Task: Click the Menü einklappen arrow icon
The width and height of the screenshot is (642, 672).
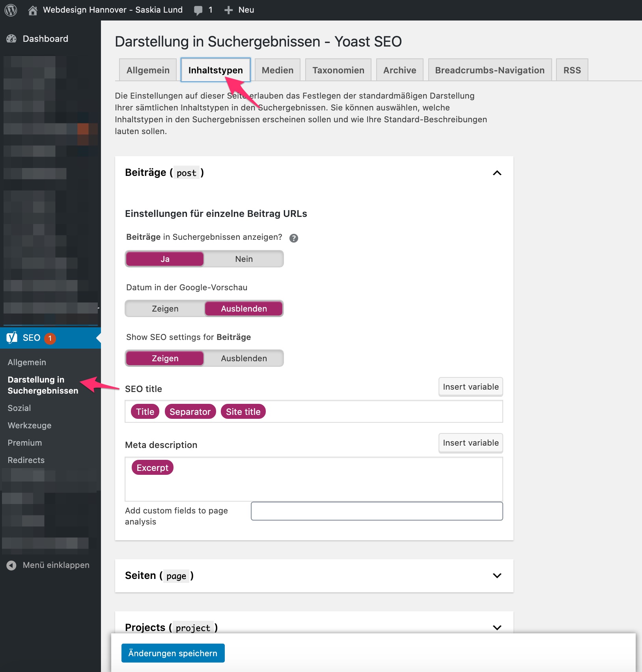Action: point(11,565)
